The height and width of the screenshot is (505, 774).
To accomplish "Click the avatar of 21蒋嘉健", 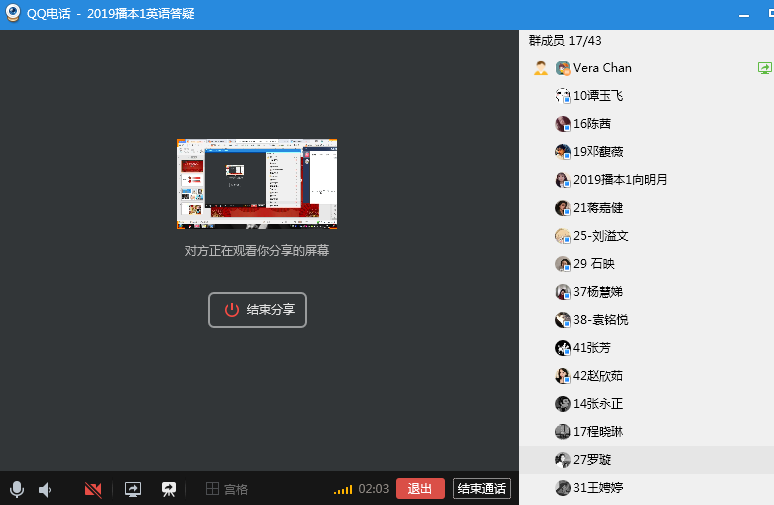I will pyautogui.click(x=563, y=208).
